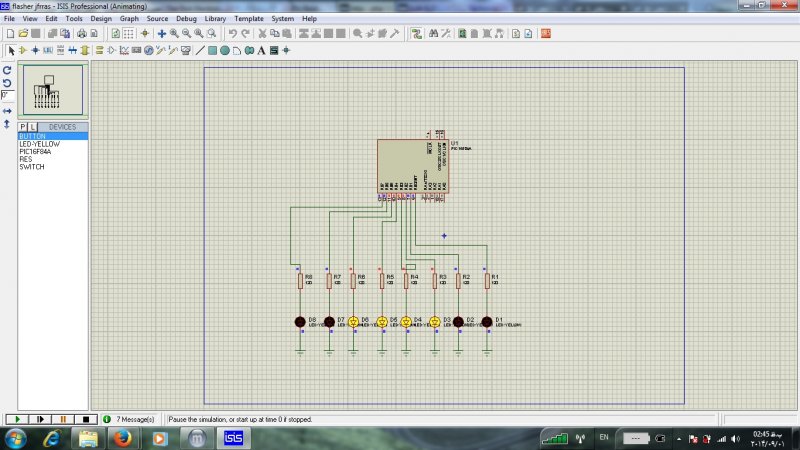This screenshot has height=450, width=800.
Task: Click the Zoom to View Entire Sheet icon
Action: (x=198, y=34)
